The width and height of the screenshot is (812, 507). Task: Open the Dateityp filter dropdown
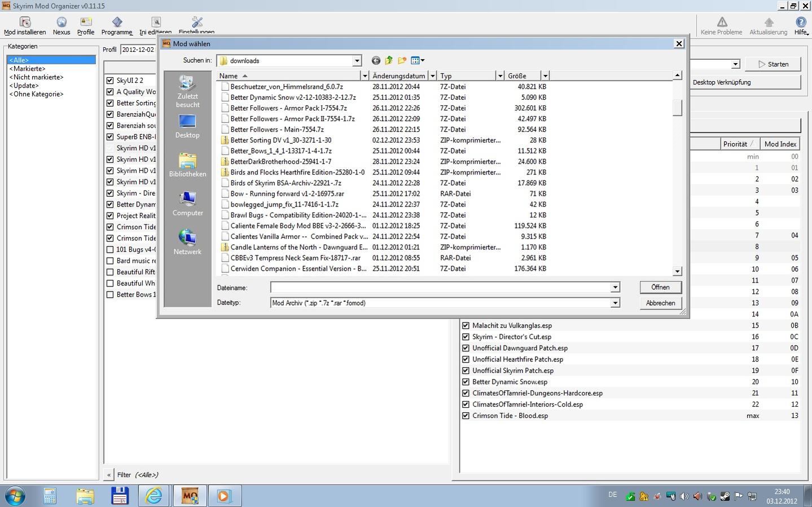coord(615,303)
